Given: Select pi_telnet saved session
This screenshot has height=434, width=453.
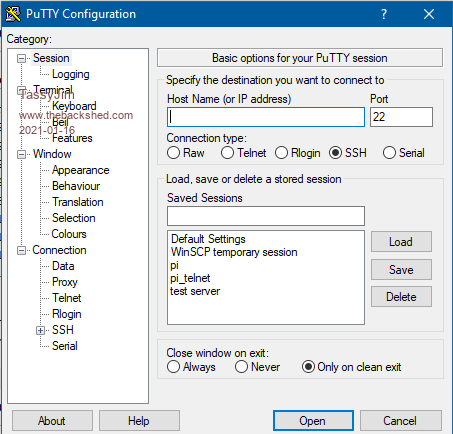Looking at the screenshot, I should pyautogui.click(x=190, y=278).
